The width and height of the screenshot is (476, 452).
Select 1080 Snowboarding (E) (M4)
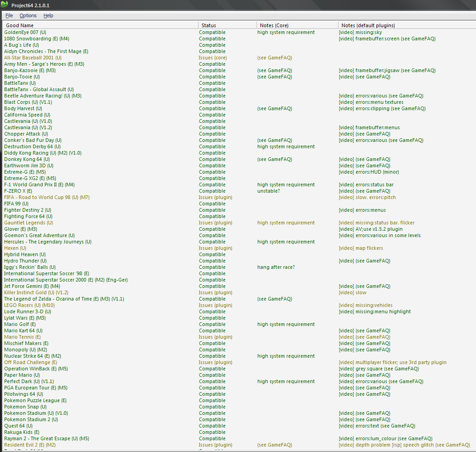point(37,39)
